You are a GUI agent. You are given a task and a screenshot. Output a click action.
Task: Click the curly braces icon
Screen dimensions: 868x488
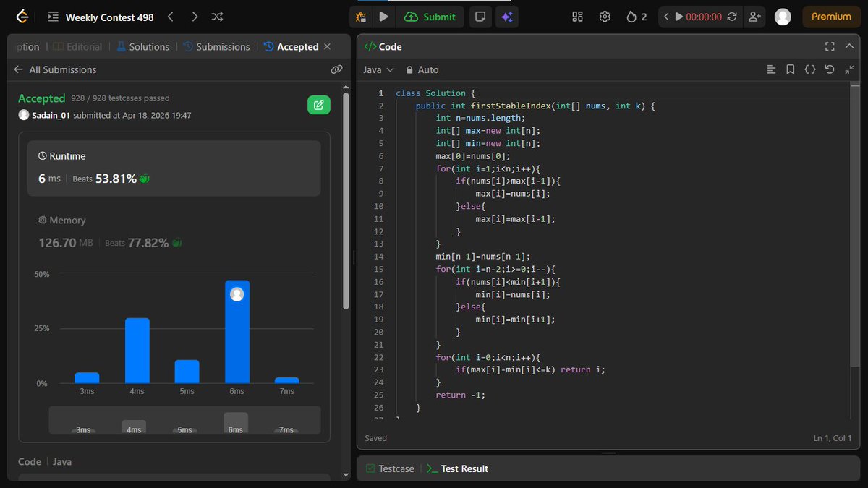(x=810, y=69)
